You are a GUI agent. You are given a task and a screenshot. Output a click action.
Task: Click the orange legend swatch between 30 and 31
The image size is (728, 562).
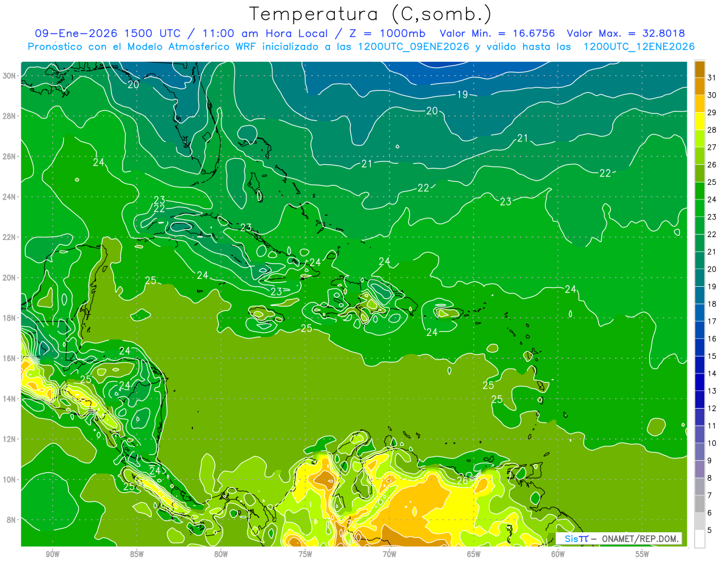699,86
